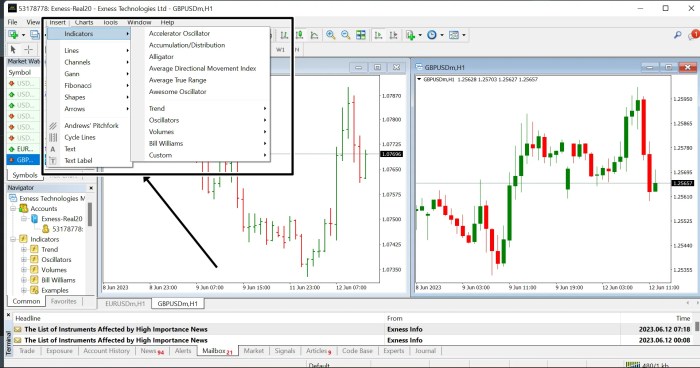Click the indicators list toolbar icon
Screen dimensions: 700x368
[410, 35]
